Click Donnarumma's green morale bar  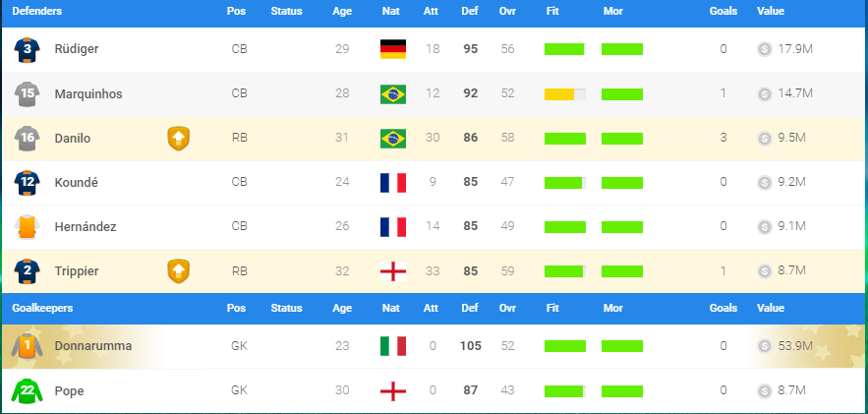tap(622, 346)
